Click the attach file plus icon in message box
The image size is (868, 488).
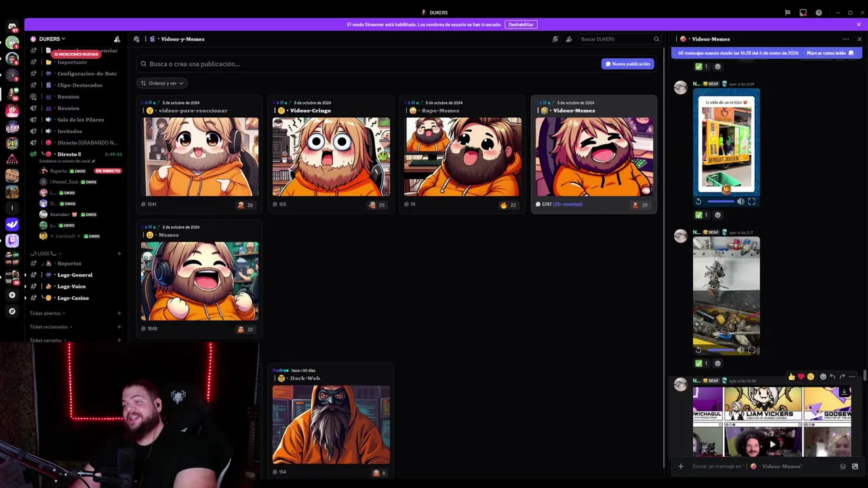point(681,466)
